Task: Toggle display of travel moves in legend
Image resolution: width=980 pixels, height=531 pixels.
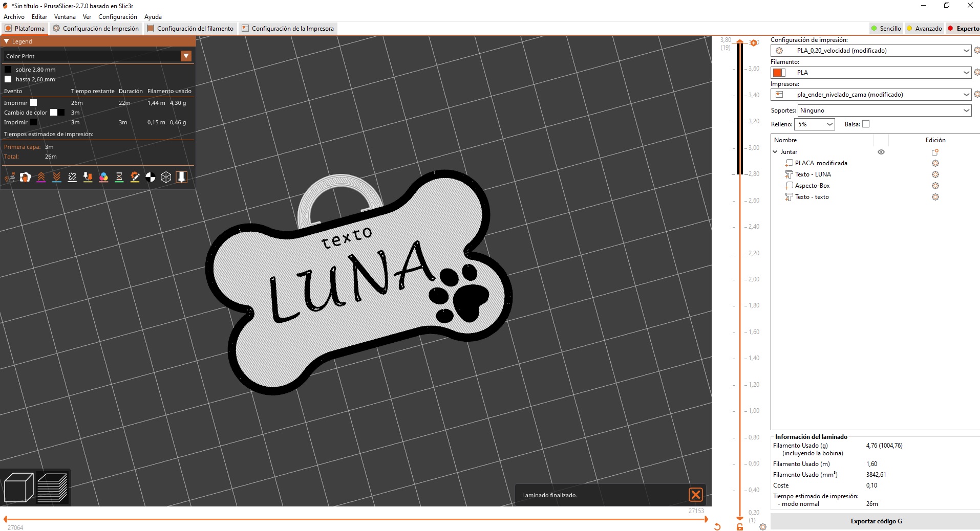Action: 9,178
